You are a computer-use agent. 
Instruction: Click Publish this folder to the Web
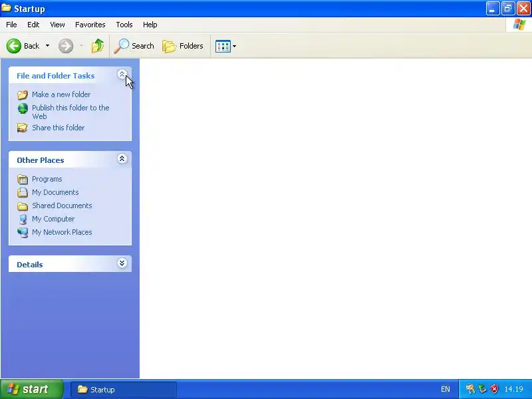point(70,112)
